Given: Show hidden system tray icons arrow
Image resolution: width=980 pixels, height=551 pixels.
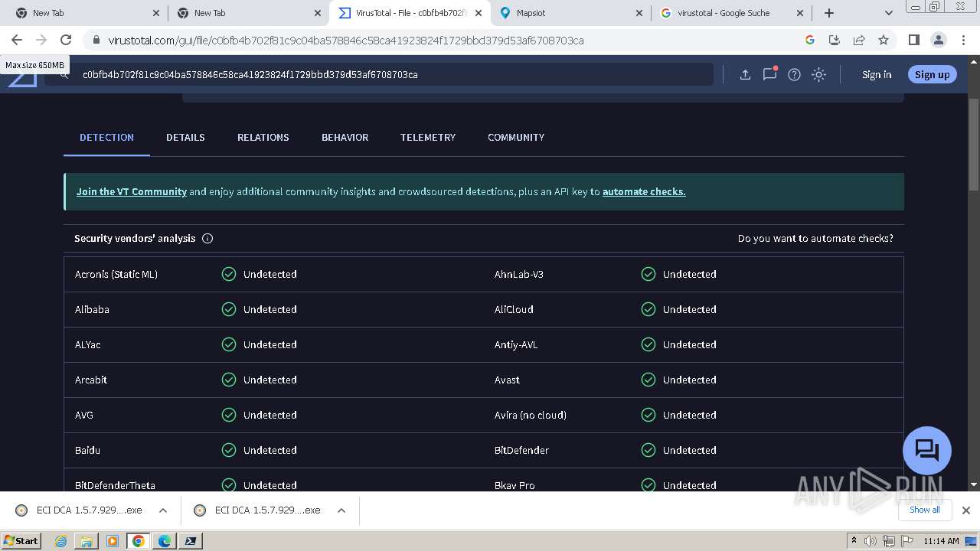Looking at the screenshot, I should tap(854, 541).
